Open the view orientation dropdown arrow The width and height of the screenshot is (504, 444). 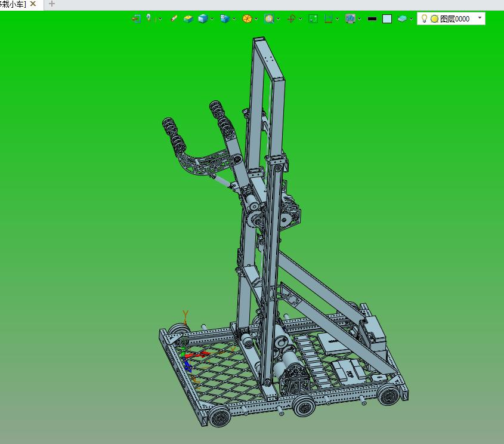234,19
